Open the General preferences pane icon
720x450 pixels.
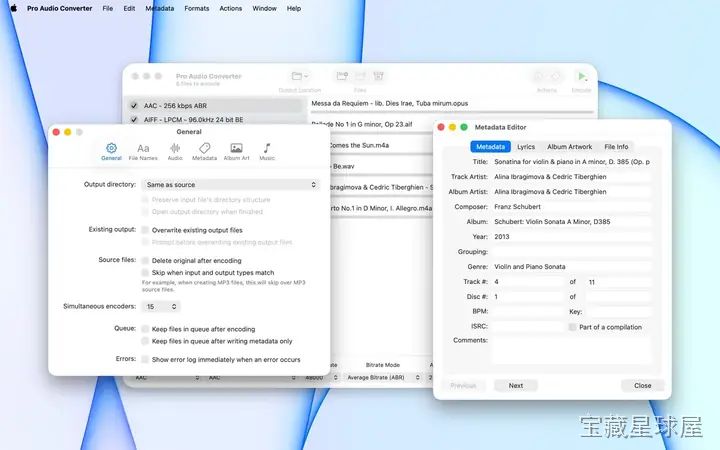coord(111,148)
